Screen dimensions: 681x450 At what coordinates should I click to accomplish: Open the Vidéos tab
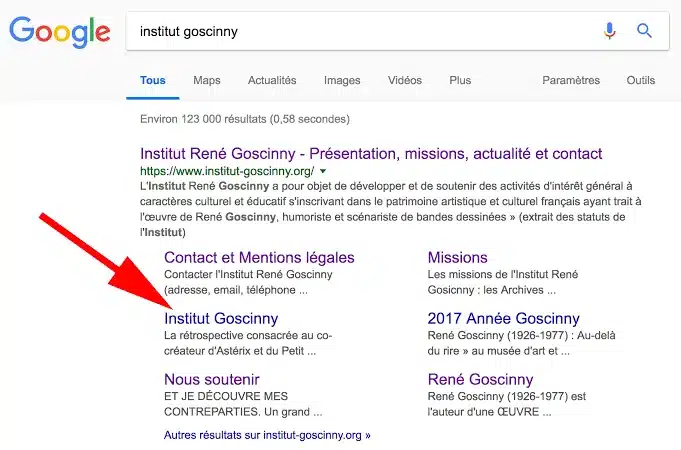point(405,80)
